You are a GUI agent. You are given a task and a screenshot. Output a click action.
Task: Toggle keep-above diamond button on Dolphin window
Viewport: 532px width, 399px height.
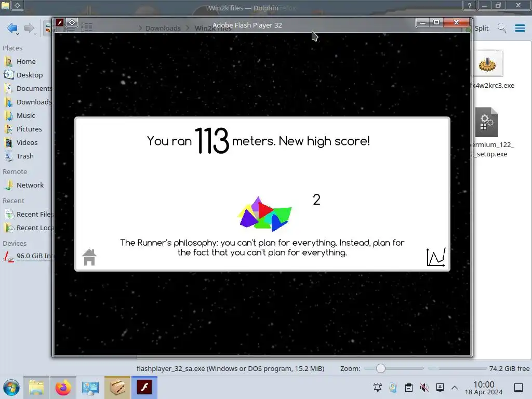(x=18, y=5)
